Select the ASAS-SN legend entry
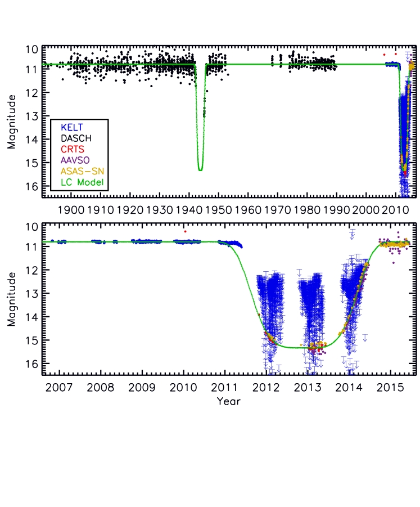This screenshot has width=420, height=507. (83, 172)
